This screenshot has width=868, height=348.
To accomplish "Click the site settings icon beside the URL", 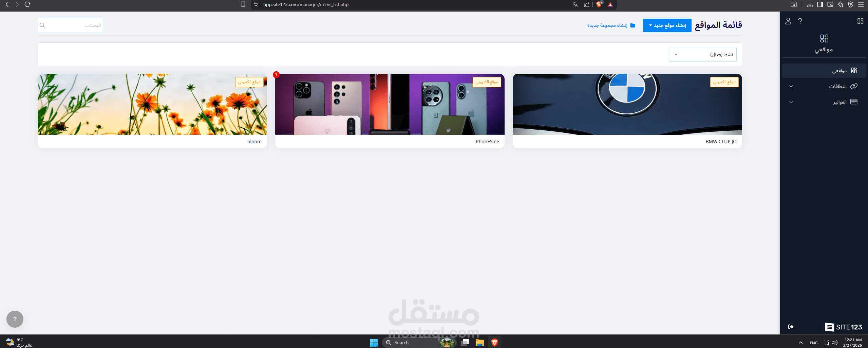I will point(256,4).
